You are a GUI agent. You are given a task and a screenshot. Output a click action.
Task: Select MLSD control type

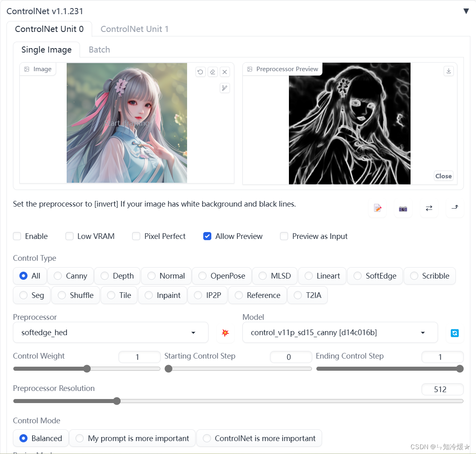[275, 276]
